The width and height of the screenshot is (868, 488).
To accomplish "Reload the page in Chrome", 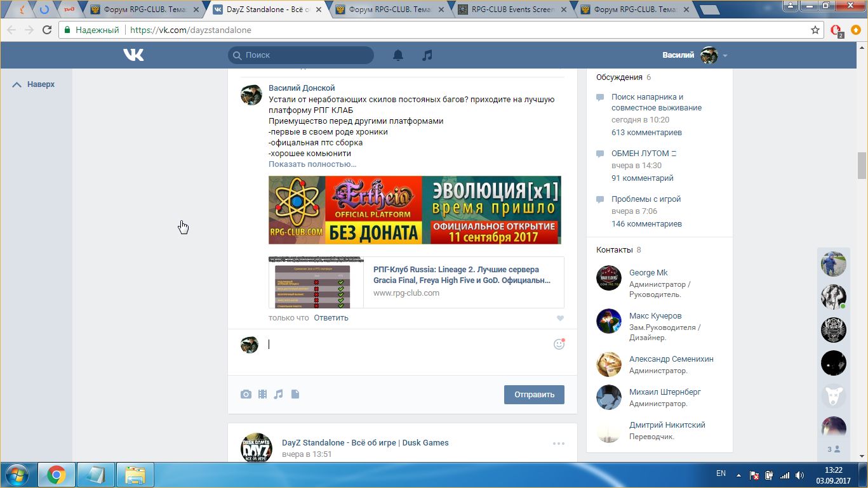I will pyautogui.click(x=47, y=30).
